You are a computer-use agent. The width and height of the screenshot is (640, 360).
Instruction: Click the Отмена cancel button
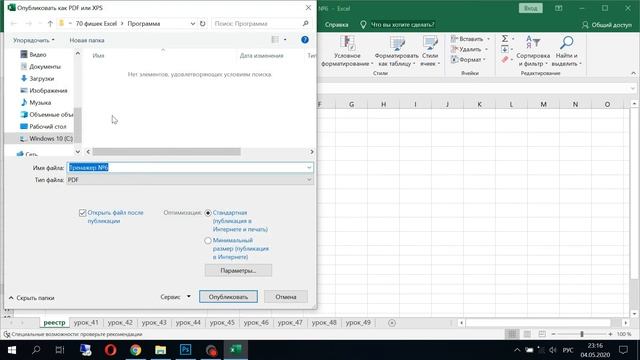pyautogui.click(x=286, y=297)
